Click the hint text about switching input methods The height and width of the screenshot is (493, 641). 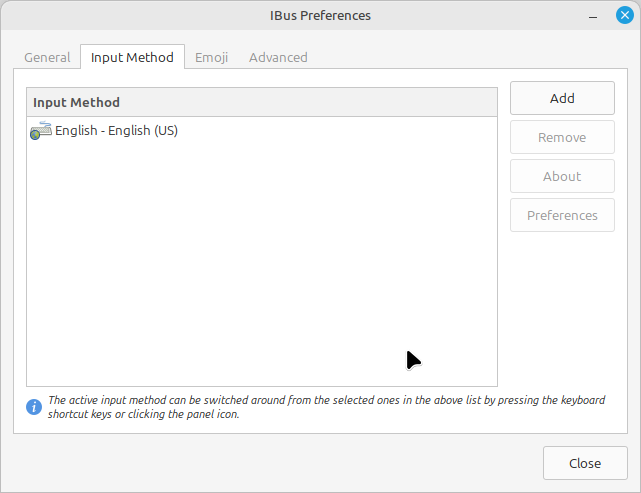tap(326, 407)
